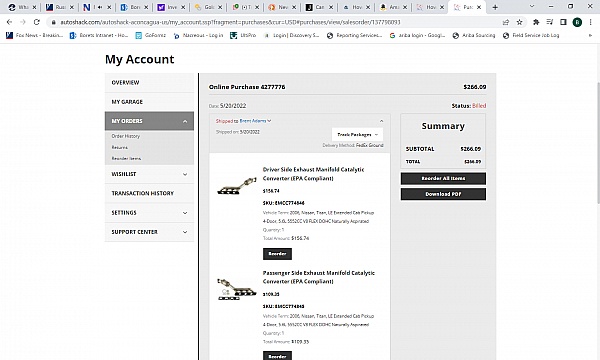Open Returns under My Orders
The height and width of the screenshot is (360, 600).
click(120, 147)
